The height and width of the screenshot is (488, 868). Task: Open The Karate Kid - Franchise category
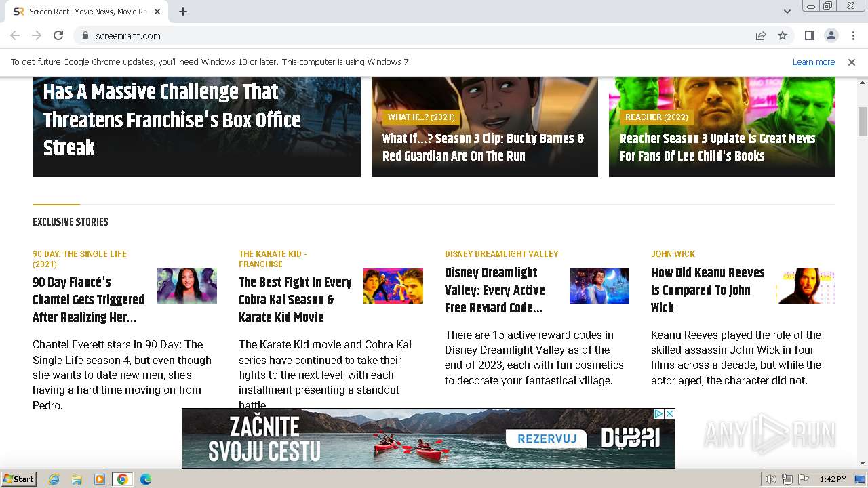point(273,259)
